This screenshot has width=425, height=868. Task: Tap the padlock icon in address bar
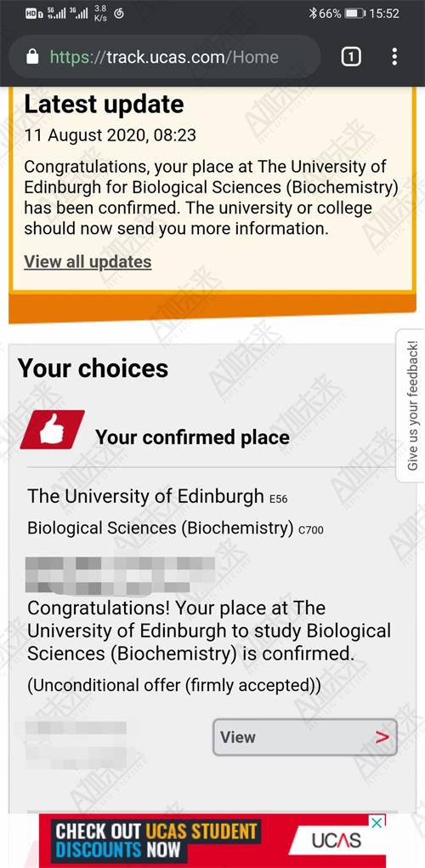tap(33, 56)
